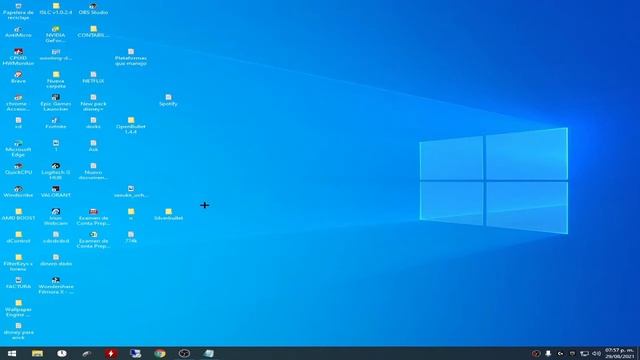Open File Explorer from the taskbar
The width and height of the screenshot is (640, 360).
click(37, 353)
